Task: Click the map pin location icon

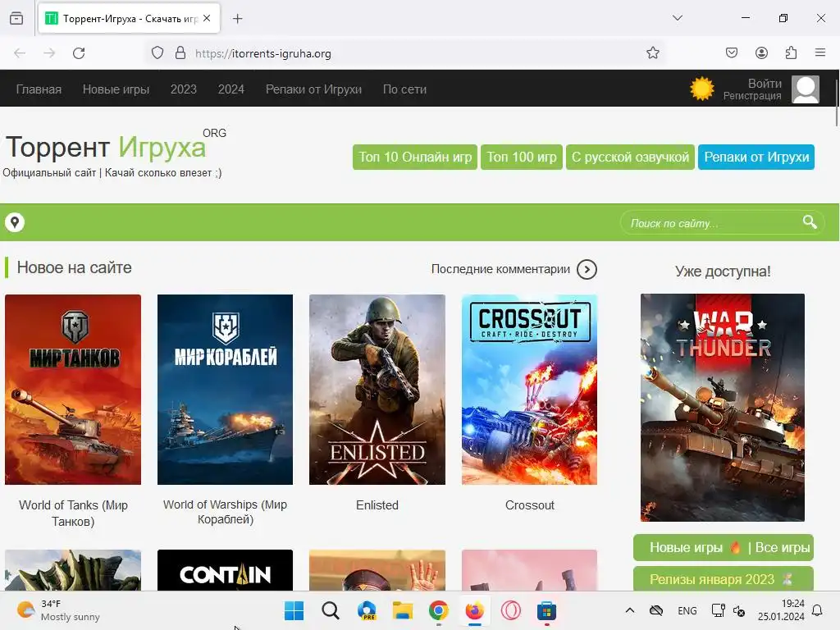Action: (x=15, y=222)
